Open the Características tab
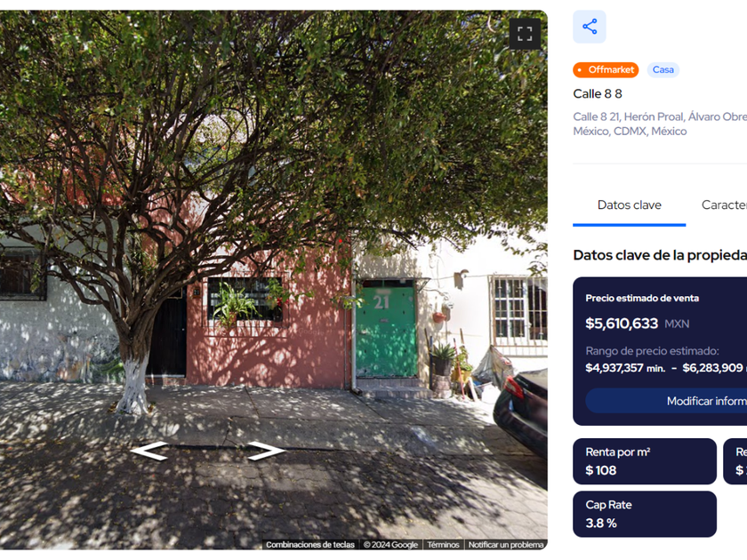Viewport: 747px width, 560px height. (724, 205)
